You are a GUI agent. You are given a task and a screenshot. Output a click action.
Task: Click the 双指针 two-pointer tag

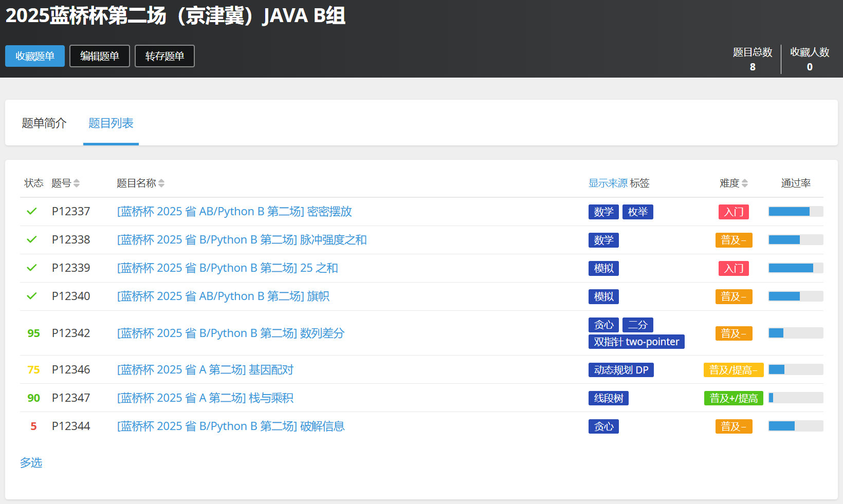pos(636,342)
